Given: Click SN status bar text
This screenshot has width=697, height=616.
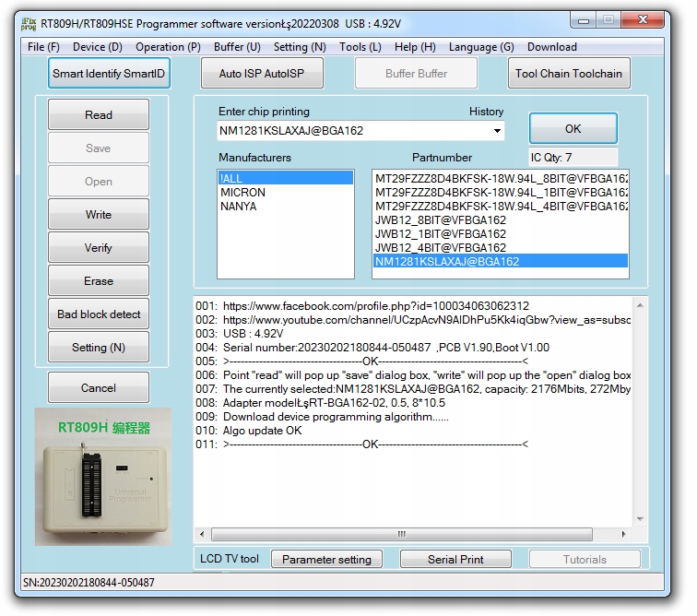Looking at the screenshot, I should (89, 582).
